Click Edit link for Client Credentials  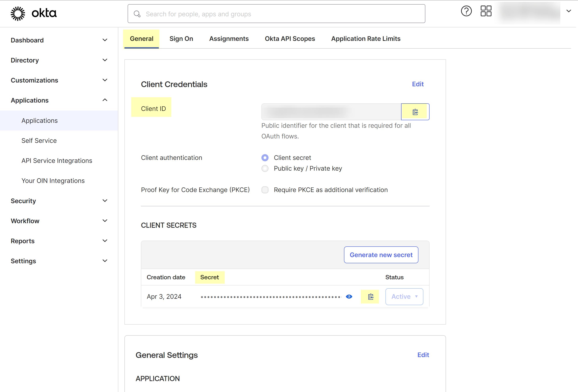tap(418, 84)
